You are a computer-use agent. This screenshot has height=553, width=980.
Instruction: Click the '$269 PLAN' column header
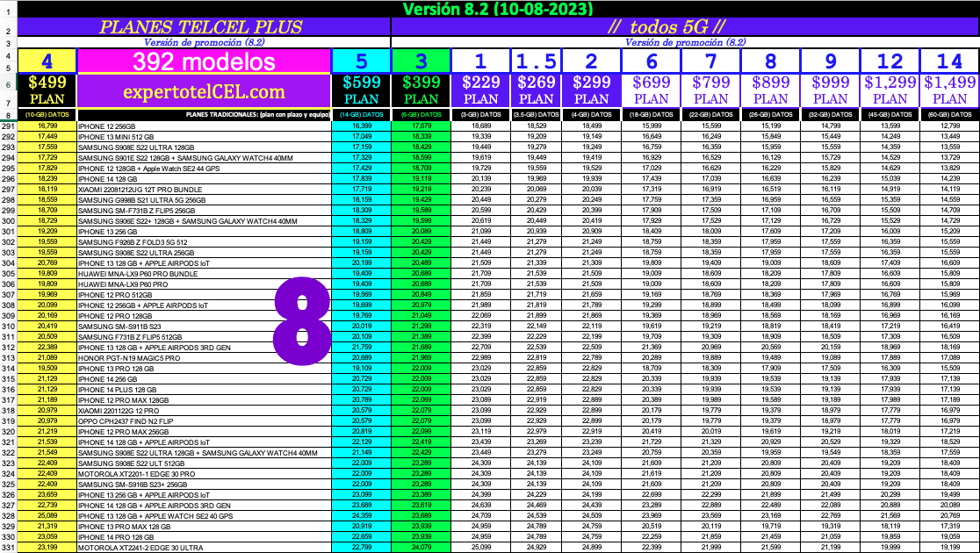coord(536,91)
